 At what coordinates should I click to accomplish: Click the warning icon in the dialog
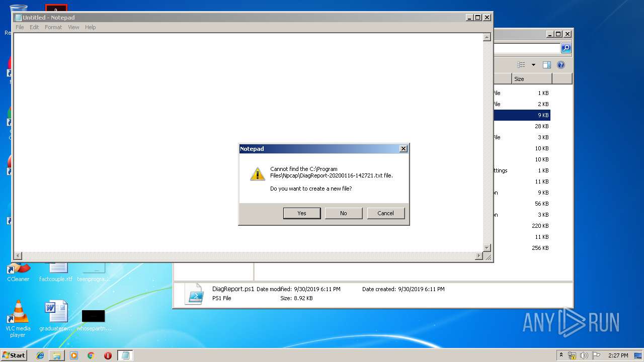(x=257, y=174)
